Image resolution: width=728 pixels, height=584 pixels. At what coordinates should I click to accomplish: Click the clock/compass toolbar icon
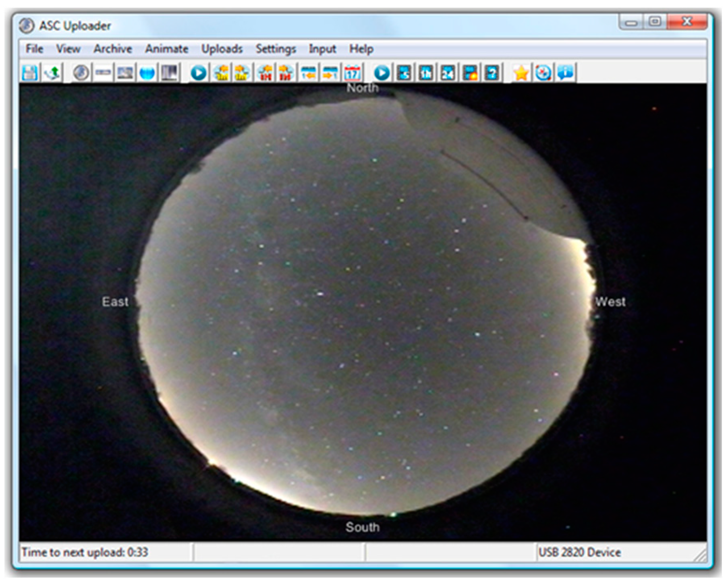coord(543,73)
